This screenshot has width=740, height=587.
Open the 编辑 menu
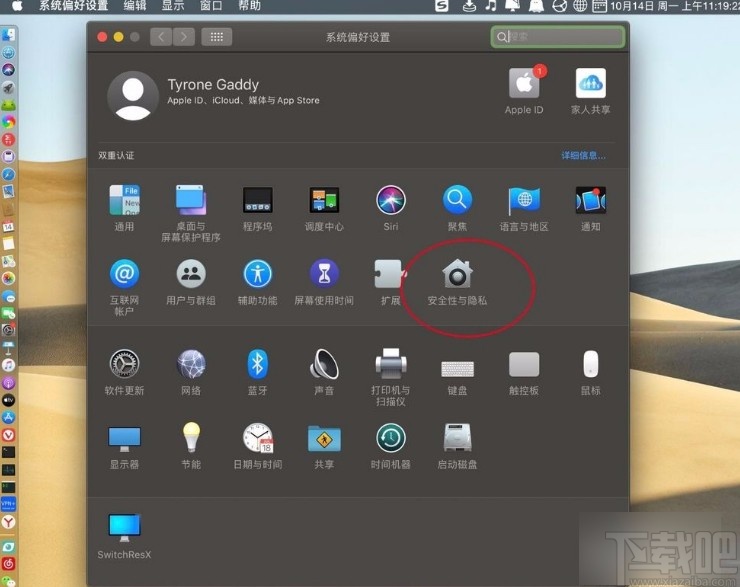(135, 6)
